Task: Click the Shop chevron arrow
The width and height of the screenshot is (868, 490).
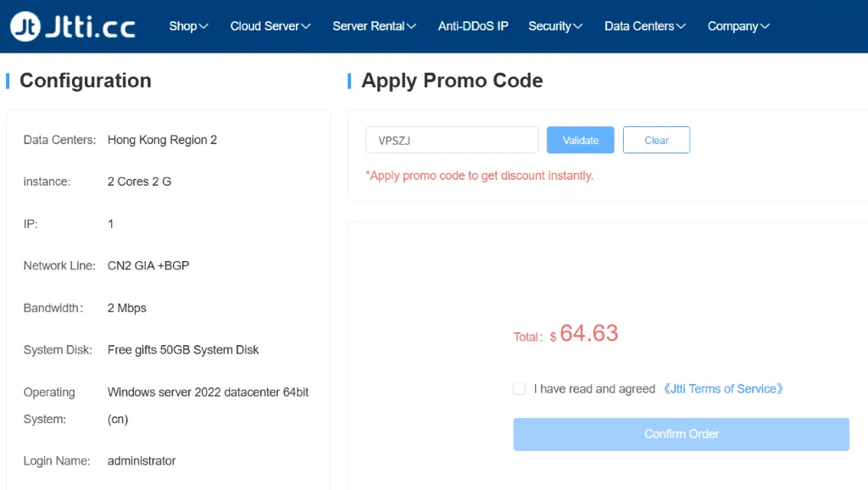Action: [x=203, y=27]
